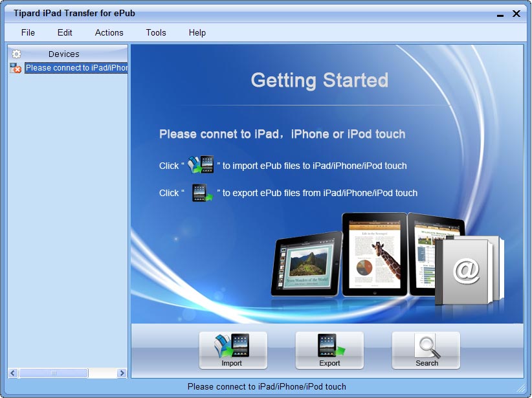Click the gear icon beside Devices
This screenshot has width=532, height=398.
[16, 54]
